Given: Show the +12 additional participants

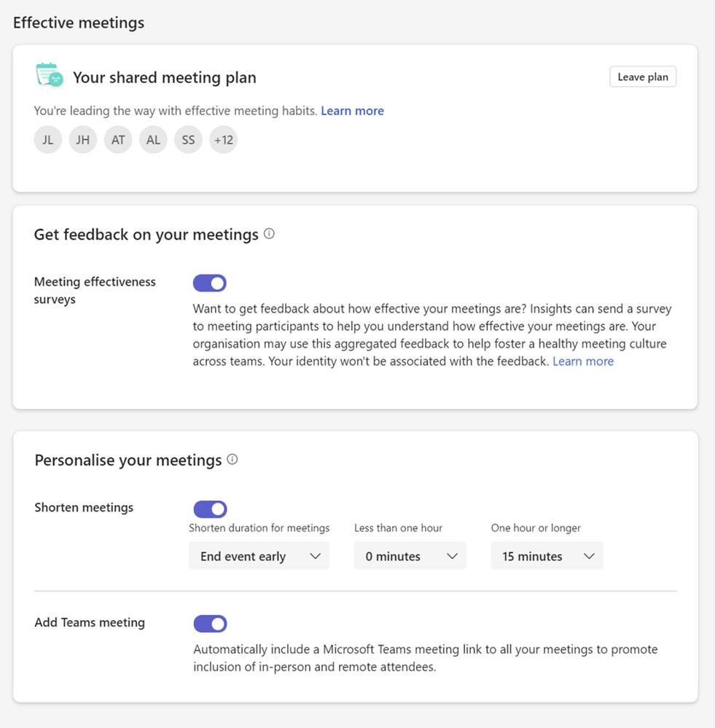Looking at the screenshot, I should (x=223, y=140).
